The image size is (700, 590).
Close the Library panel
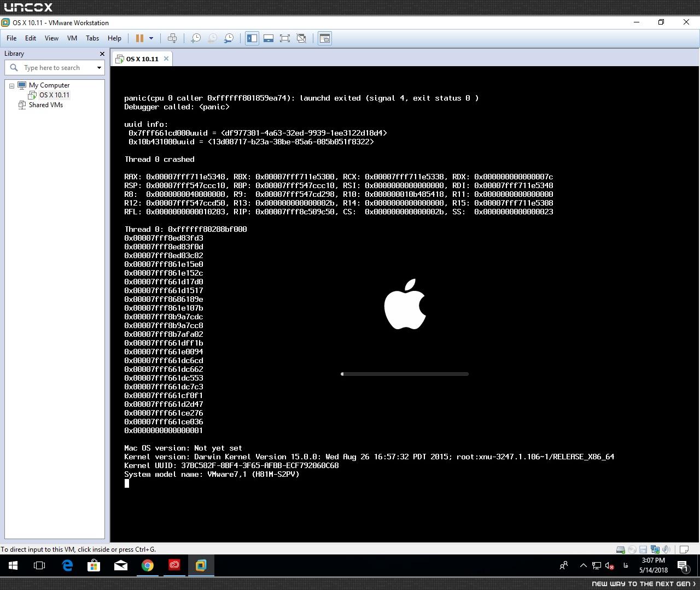(x=102, y=54)
